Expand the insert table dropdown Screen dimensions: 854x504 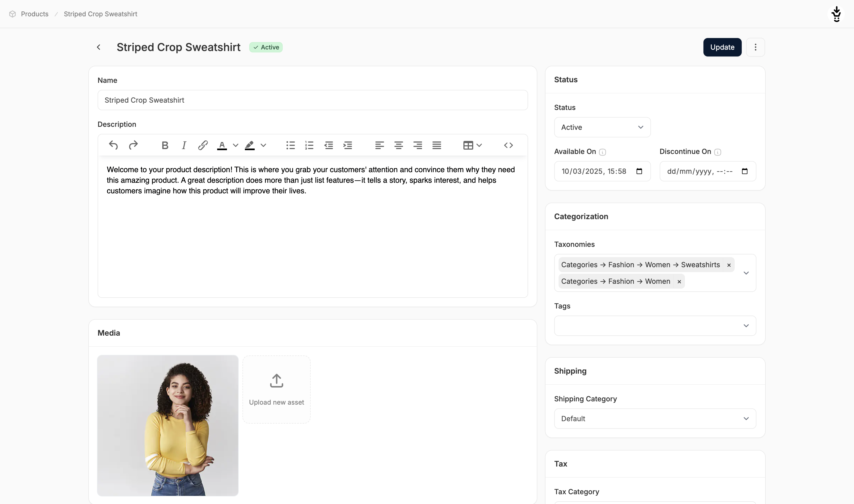[479, 145]
